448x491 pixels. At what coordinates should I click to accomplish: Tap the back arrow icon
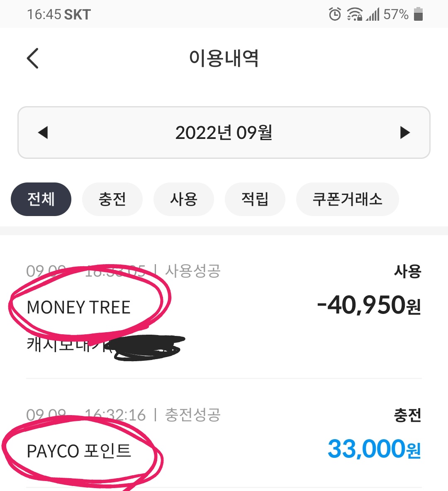[33, 58]
